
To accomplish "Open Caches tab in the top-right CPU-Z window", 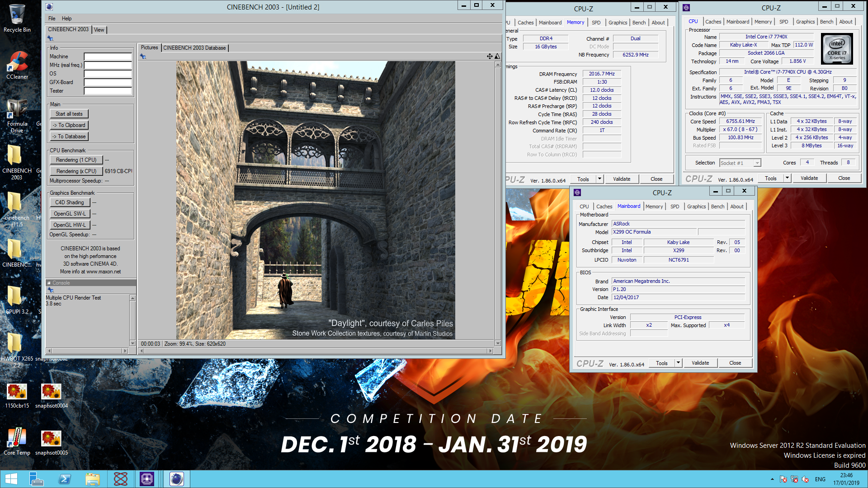I will click(x=713, y=22).
